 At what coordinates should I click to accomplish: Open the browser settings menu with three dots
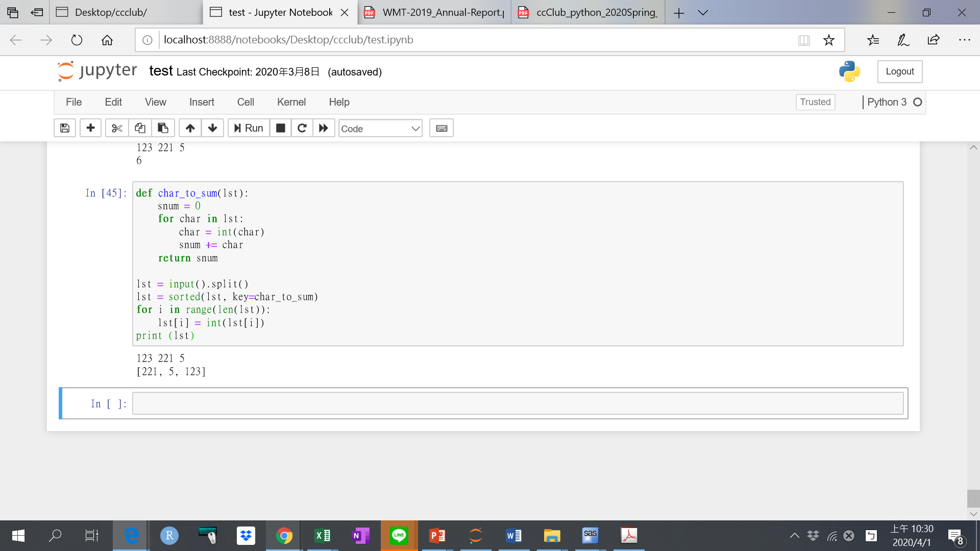(x=965, y=40)
